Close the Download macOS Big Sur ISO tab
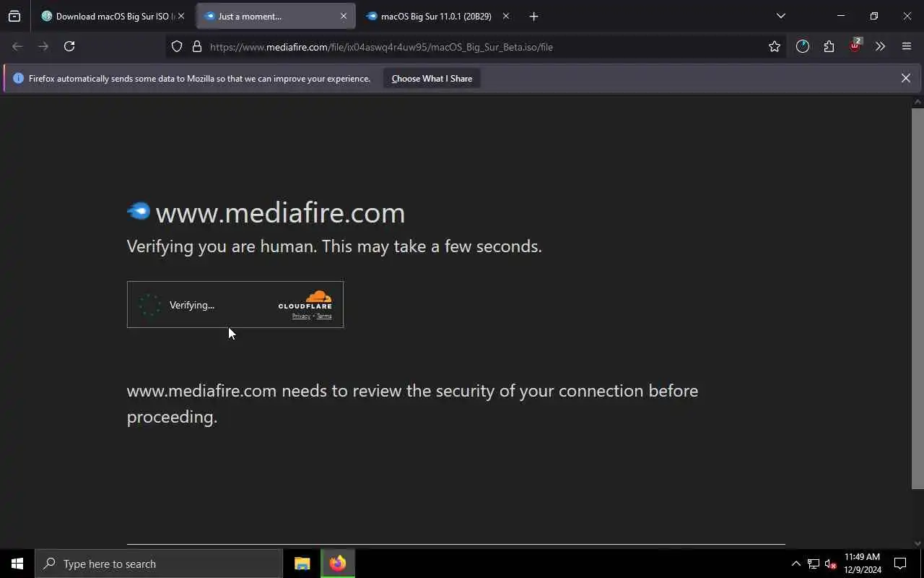This screenshot has height=578, width=924. point(181,16)
